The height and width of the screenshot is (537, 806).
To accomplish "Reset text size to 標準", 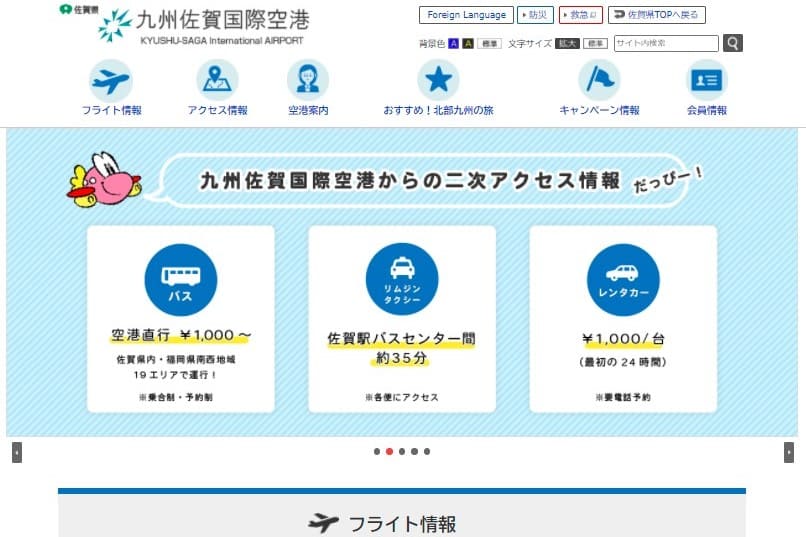I will [x=595, y=44].
